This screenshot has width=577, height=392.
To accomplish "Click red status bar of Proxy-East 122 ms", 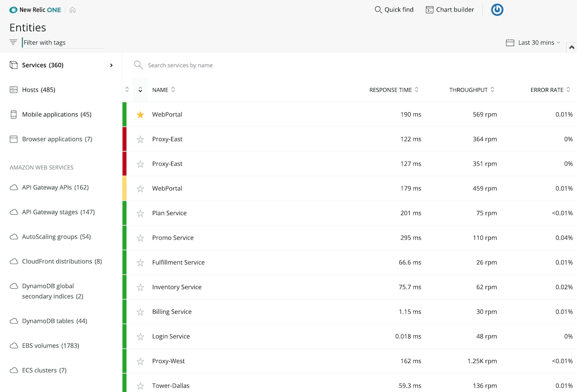I will pos(125,139).
